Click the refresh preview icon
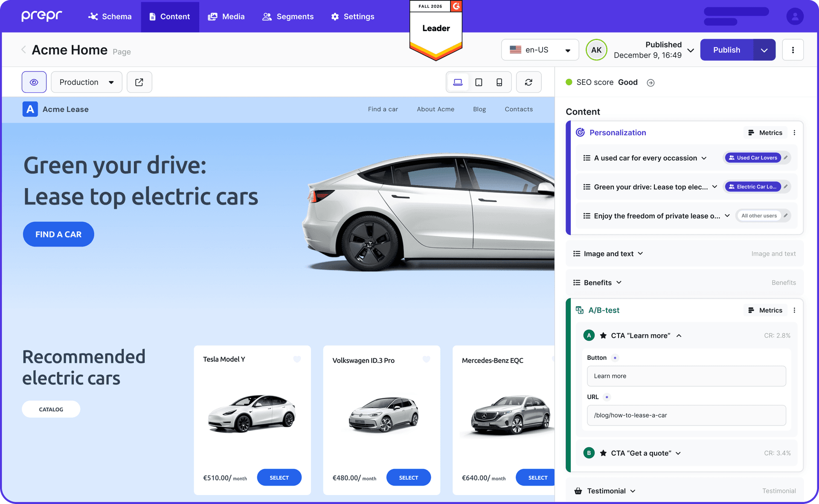The width and height of the screenshot is (819, 504). coord(529,82)
